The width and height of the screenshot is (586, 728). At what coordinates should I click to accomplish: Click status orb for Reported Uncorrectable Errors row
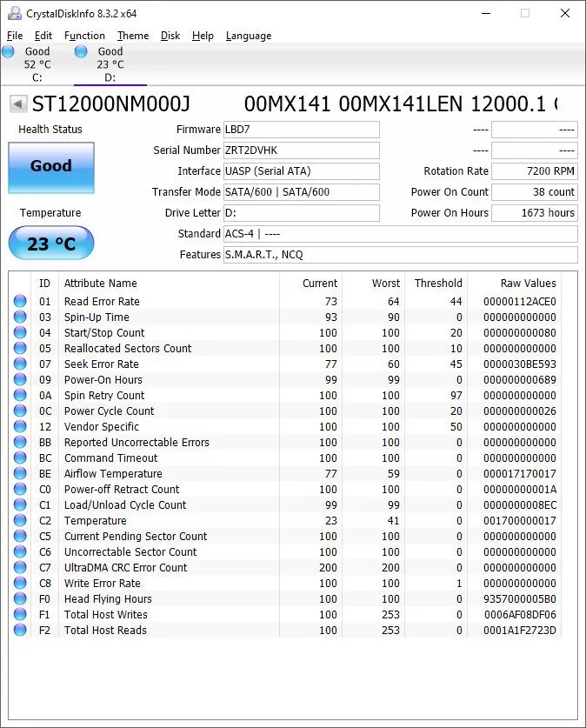[x=20, y=442]
